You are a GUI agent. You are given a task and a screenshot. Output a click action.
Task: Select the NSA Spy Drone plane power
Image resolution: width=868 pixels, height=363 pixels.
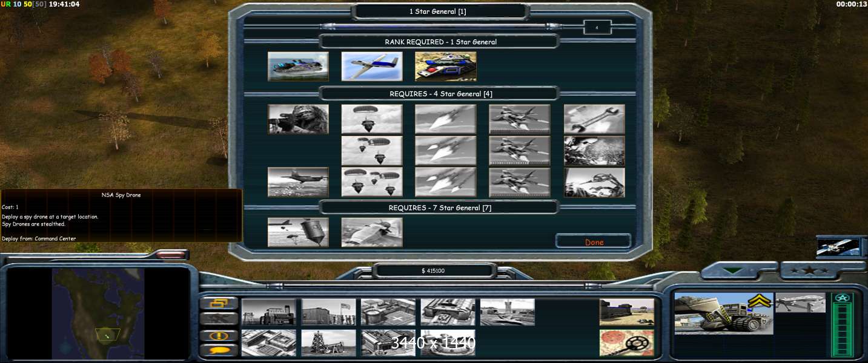[372, 66]
